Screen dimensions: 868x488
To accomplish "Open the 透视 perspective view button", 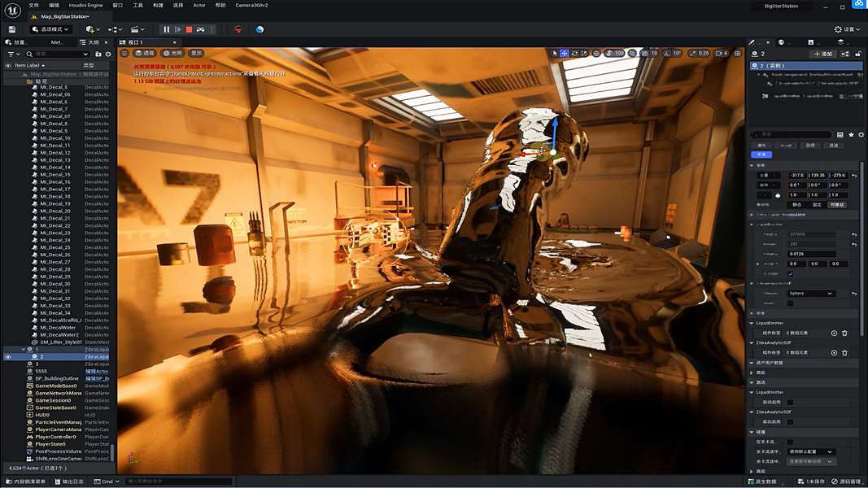I will point(145,53).
